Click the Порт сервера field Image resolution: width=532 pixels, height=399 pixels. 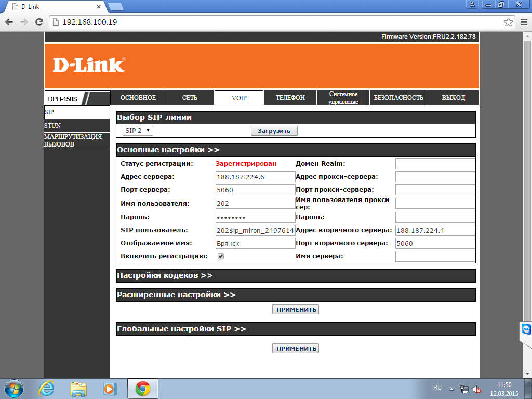coord(255,190)
